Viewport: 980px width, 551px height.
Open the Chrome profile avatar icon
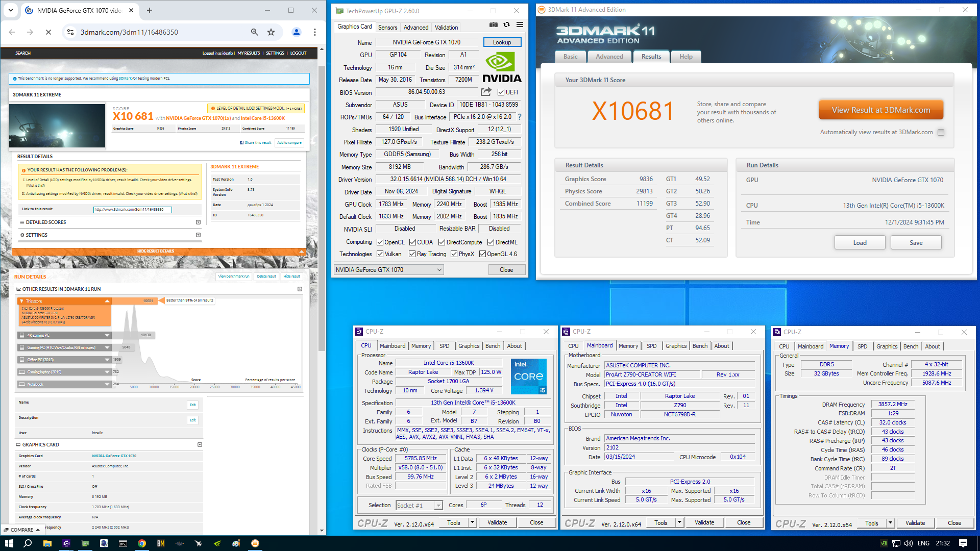tap(296, 32)
